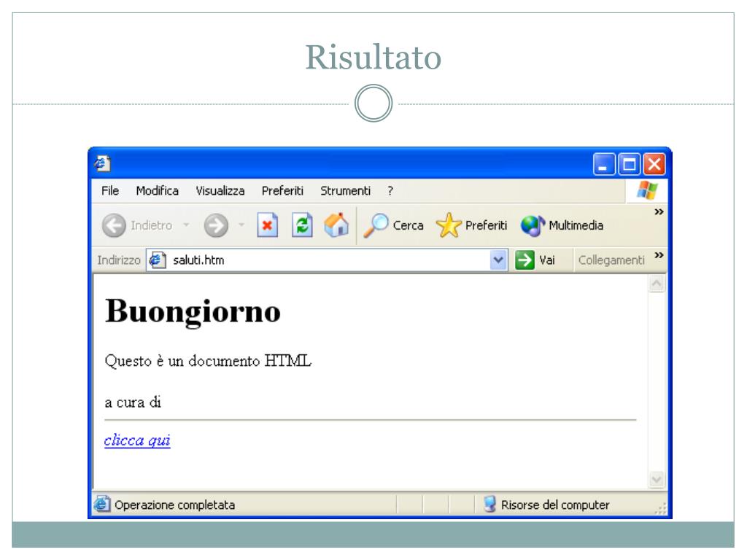The image size is (747, 560).
Task: Click the Buongiorno heading
Action: coord(193,312)
